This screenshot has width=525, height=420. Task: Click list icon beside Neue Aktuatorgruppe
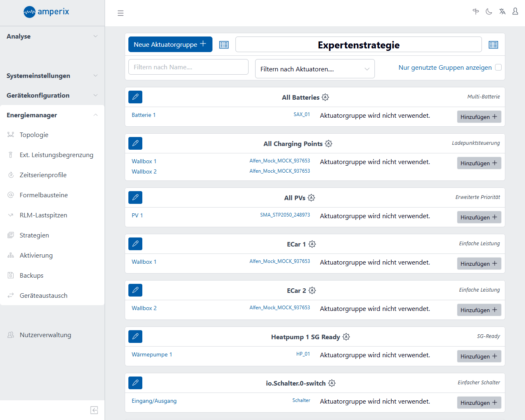[224, 45]
